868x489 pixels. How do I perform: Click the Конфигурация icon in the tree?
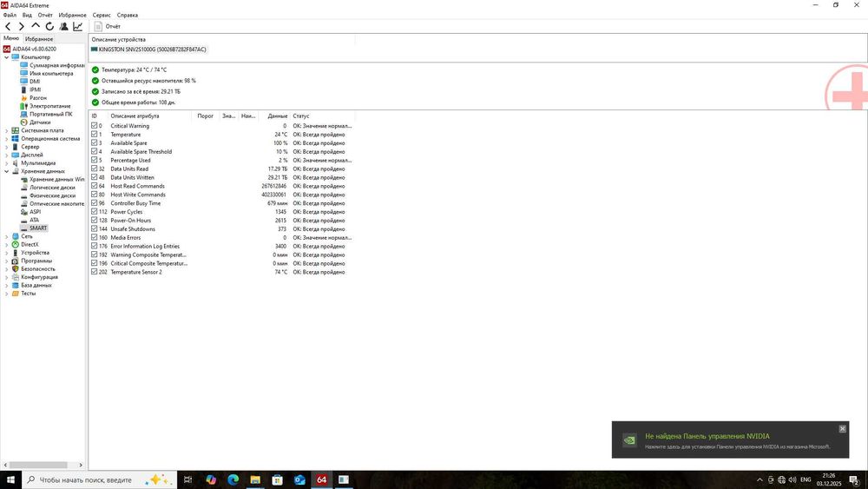pos(15,277)
